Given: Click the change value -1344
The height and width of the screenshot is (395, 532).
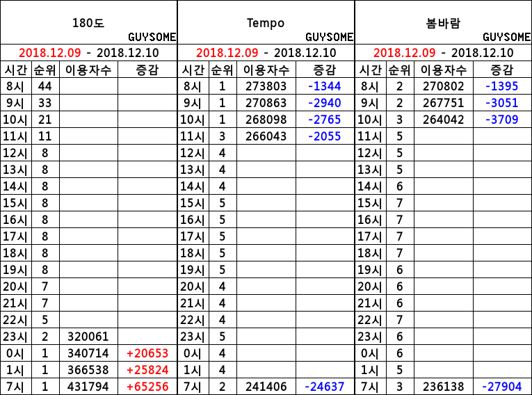Looking at the screenshot, I should [325, 86].
